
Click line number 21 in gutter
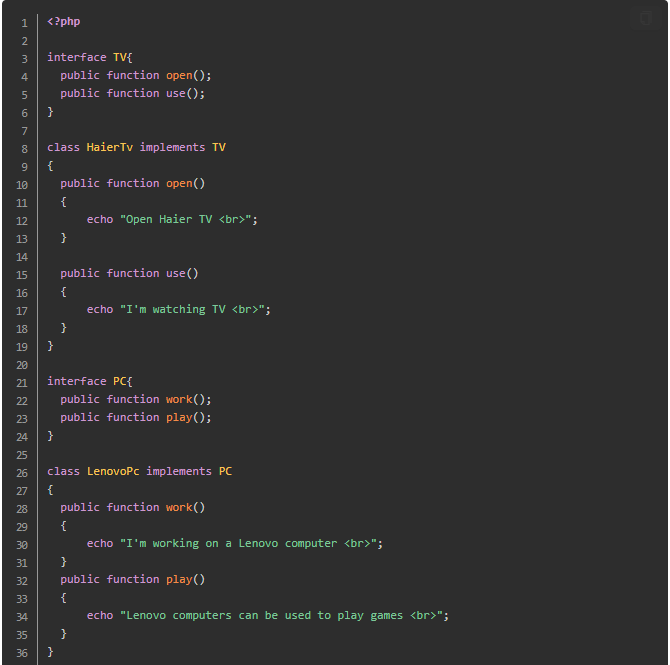coord(22,383)
